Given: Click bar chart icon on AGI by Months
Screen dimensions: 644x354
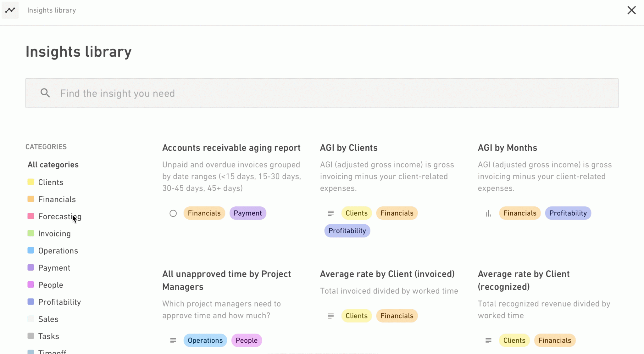Looking at the screenshot, I should click(x=488, y=213).
